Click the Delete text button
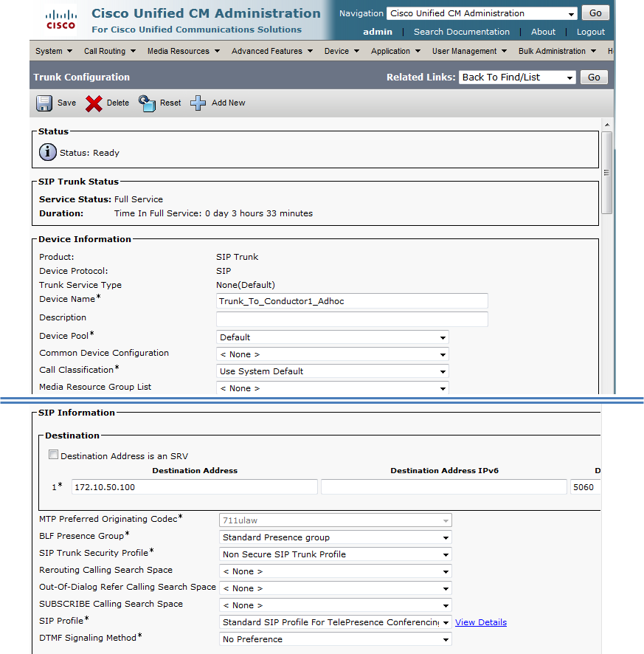This screenshot has width=644, height=654. (118, 103)
